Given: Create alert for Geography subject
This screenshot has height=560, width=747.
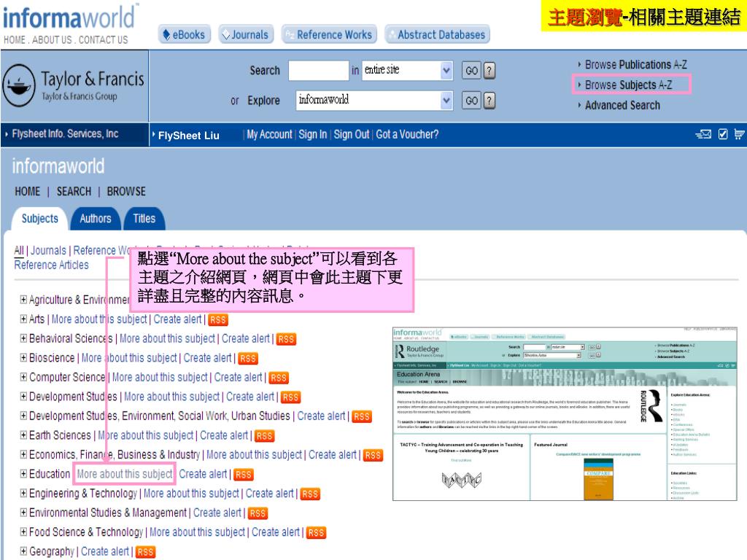Looking at the screenshot, I should pyautogui.click(x=105, y=551).
